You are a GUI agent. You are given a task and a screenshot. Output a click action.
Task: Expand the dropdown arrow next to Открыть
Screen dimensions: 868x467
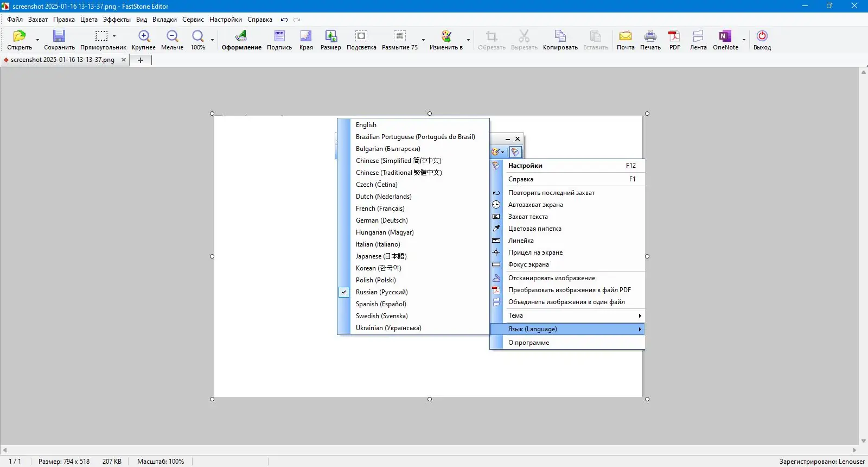(37, 40)
